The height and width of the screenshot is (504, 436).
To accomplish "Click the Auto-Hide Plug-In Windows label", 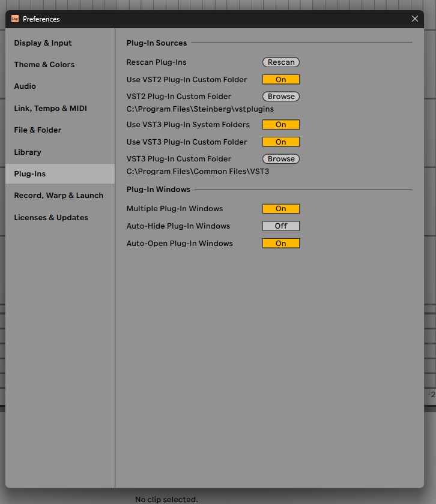I will coord(178,226).
